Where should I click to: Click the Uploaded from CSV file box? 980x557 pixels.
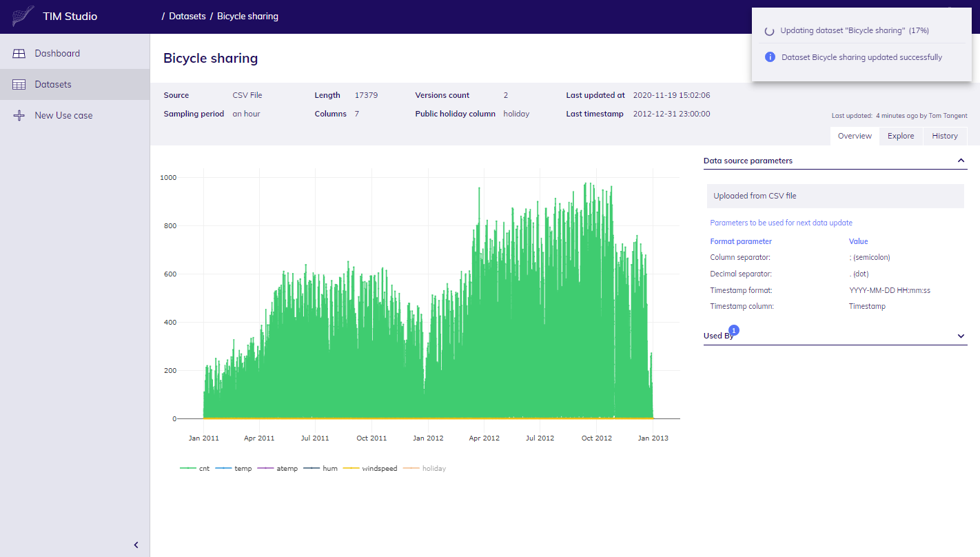(835, 196)
